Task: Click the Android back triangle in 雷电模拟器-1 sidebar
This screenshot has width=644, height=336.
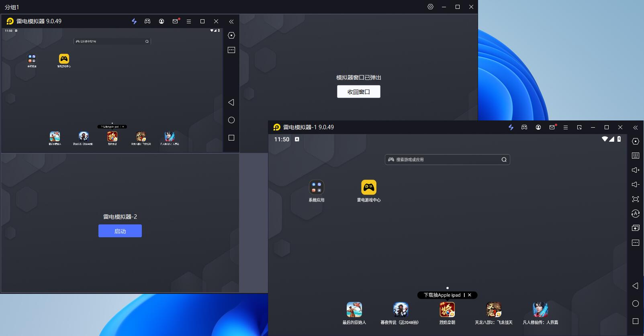Action: click(635, 286)
